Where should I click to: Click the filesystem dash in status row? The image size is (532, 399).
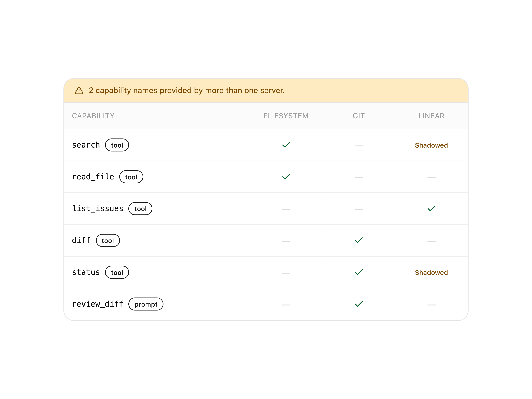[286, 273]
